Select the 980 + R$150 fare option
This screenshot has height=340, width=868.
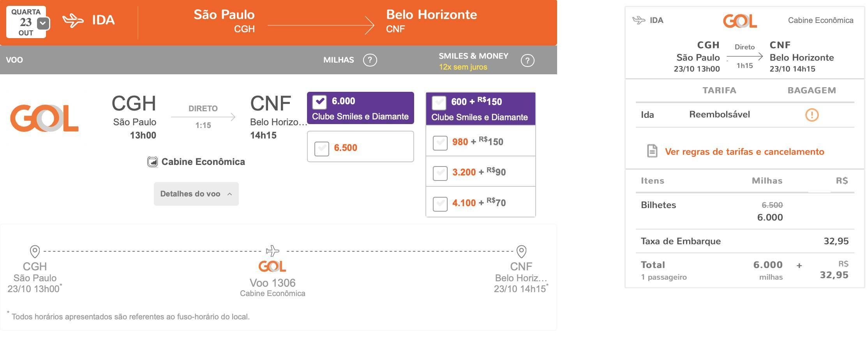pos(440,143)
